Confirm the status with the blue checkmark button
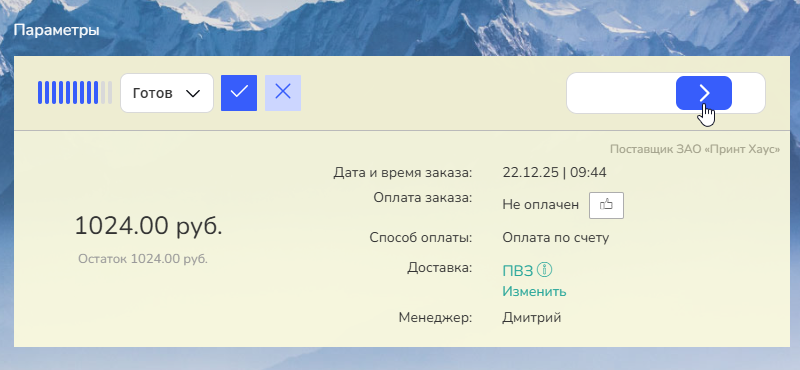This screenshot has height=370, width=800. (239, 93)
